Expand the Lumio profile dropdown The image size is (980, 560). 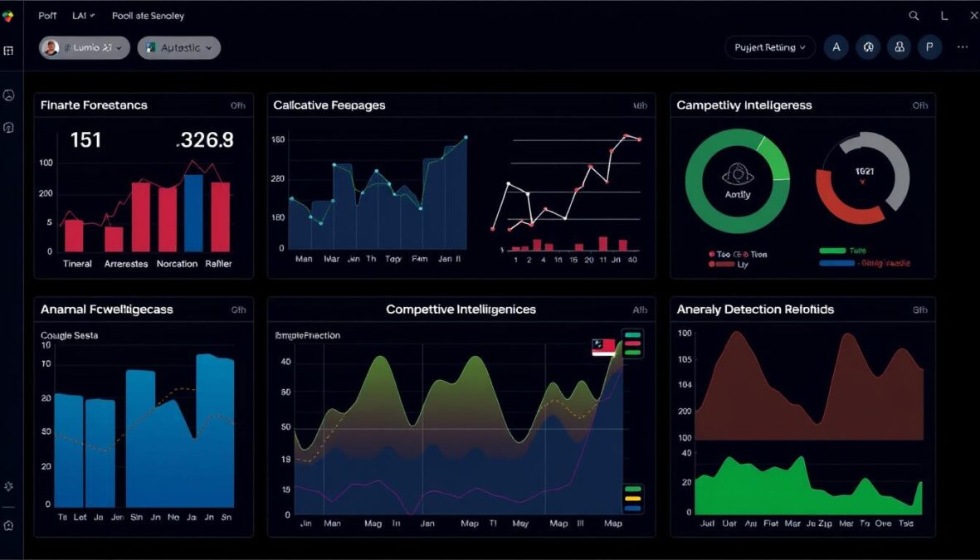click(84, 48)
